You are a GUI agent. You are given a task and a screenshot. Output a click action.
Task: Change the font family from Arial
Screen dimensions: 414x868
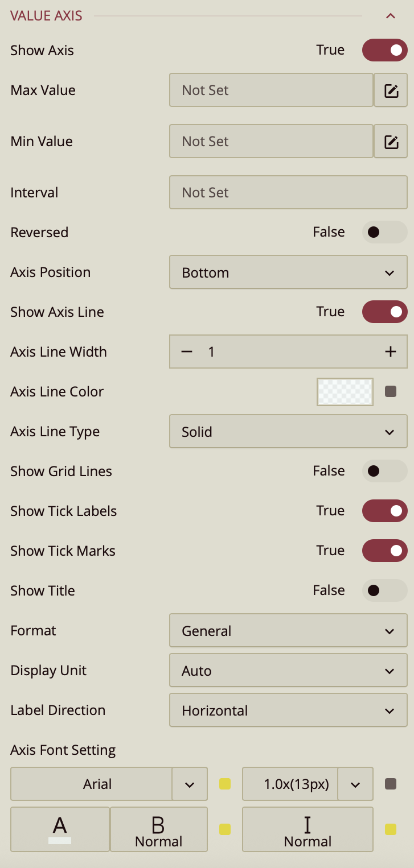(x=191, y=784)
